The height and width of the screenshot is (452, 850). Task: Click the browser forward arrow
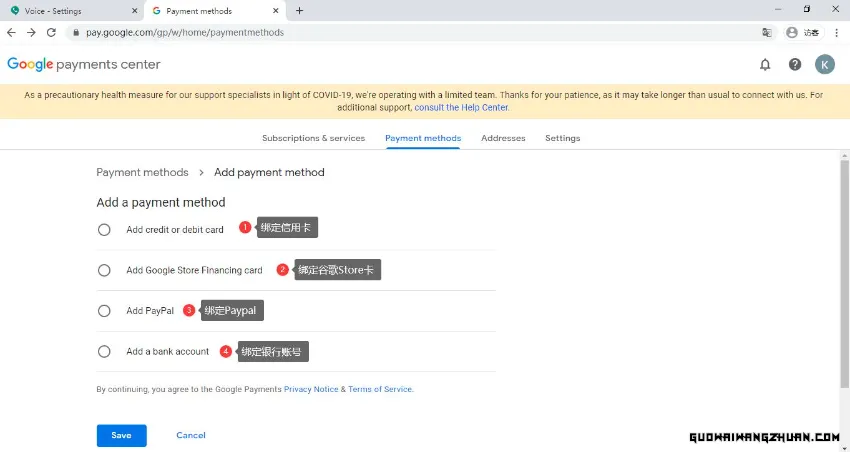pos(31,33)
